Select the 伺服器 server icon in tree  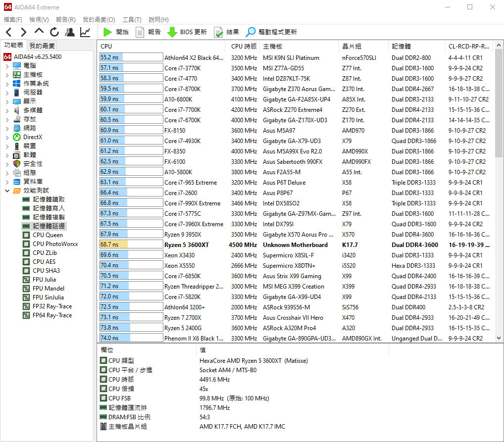17,93
